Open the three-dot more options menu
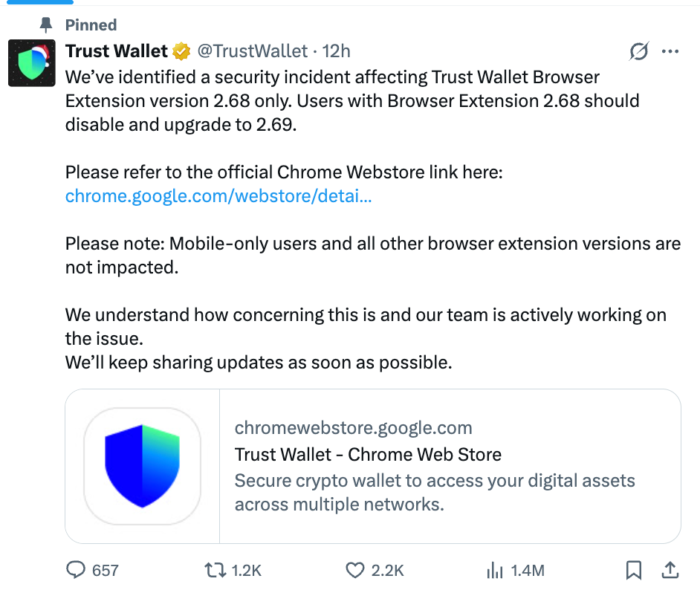This screenshot has width=700, height=593. tap(671, 51)
